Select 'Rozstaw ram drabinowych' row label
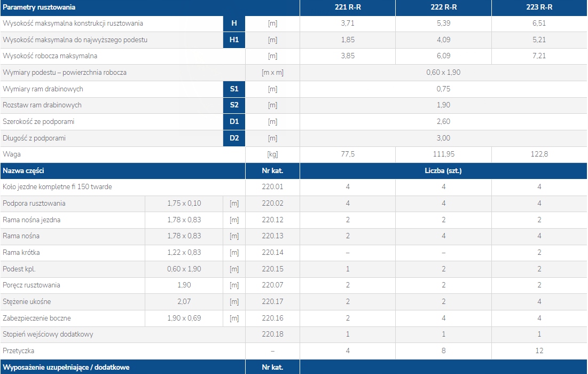Screen dimensions: 588x374 42,105
